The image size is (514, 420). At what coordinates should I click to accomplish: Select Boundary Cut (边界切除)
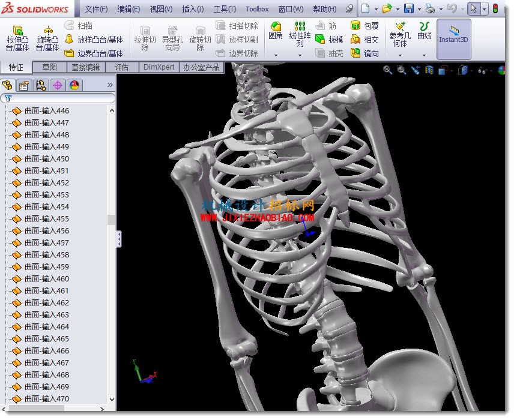pyautogui.click(x=237, y=53)
